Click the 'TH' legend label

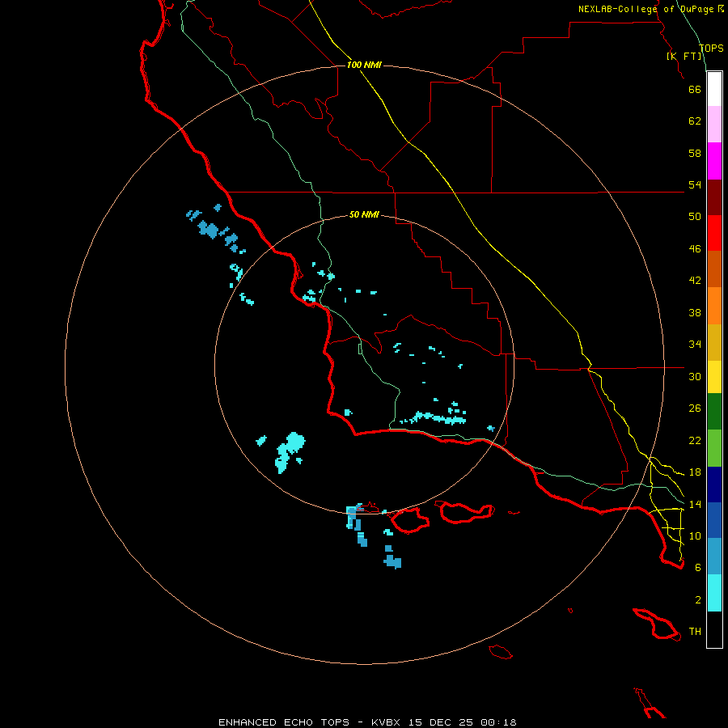click(x=695, y=632)
